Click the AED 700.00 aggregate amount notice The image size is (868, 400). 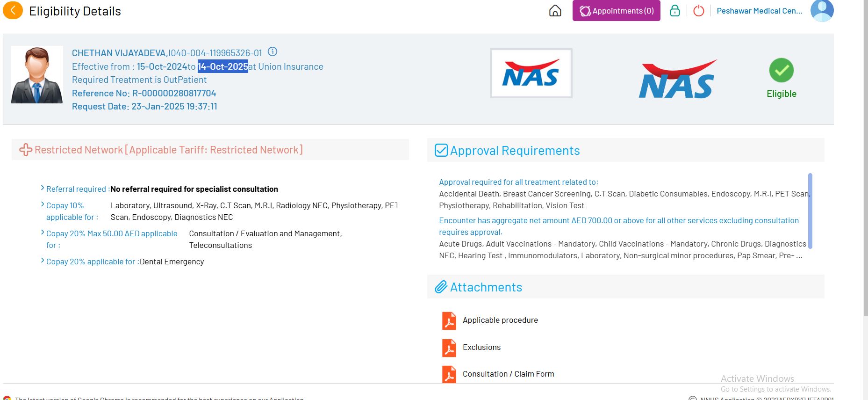point(619,226)
